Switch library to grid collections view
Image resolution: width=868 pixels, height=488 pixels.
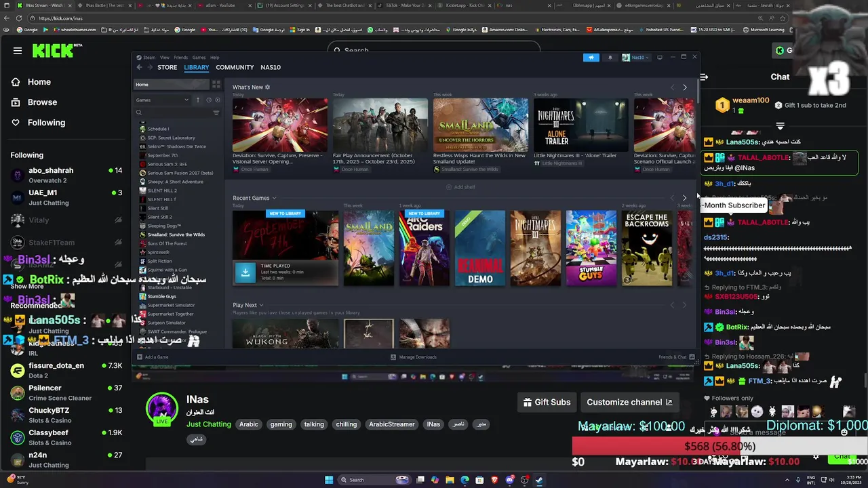click(x=216, y=84)
